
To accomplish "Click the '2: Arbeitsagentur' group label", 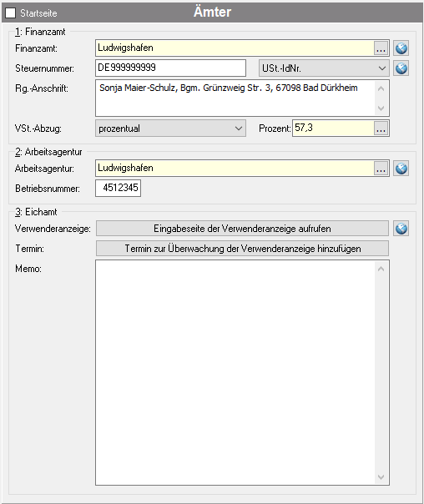I will [48, 152].
